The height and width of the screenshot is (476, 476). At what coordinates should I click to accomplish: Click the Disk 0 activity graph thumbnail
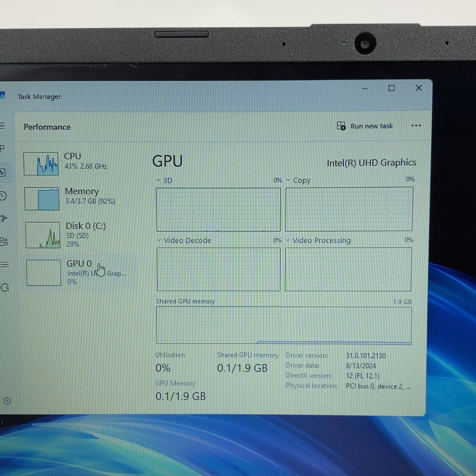(43, 235)
